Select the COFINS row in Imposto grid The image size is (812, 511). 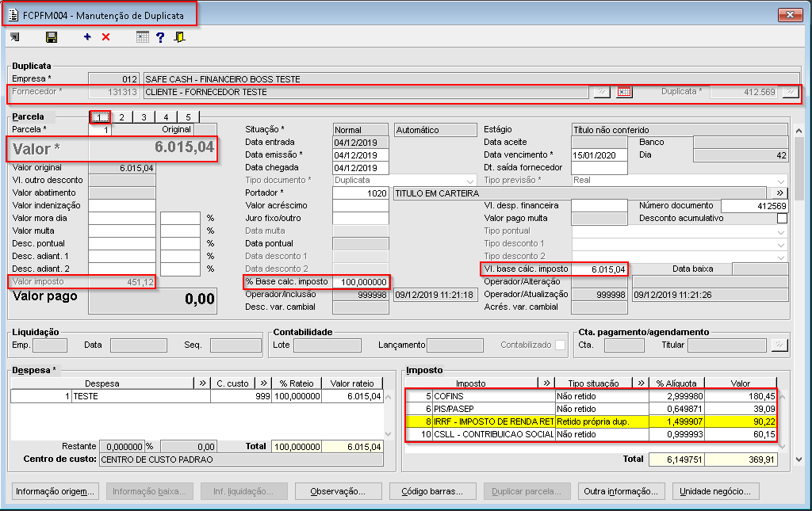(591, 396)
